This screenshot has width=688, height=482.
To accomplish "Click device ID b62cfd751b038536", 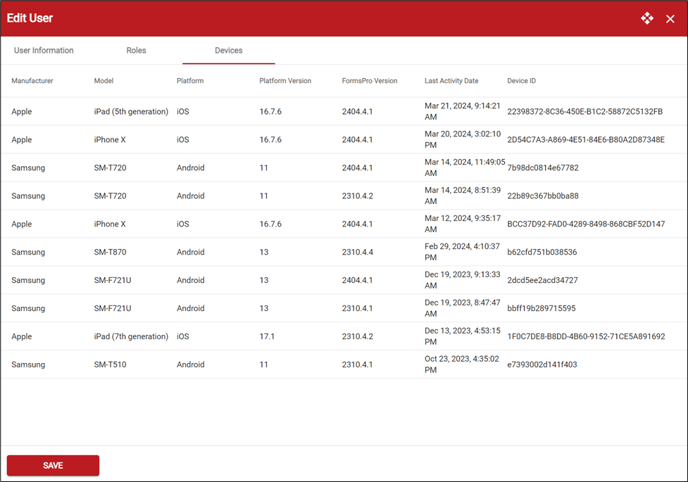I will [x=542, y=252].
